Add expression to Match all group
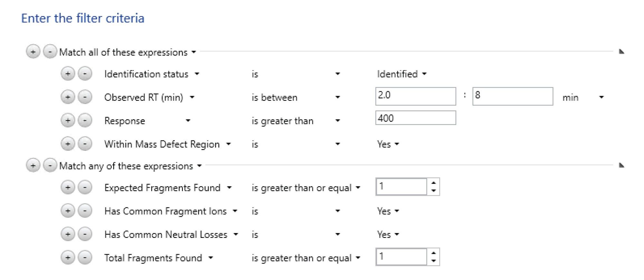 [33, 52]
